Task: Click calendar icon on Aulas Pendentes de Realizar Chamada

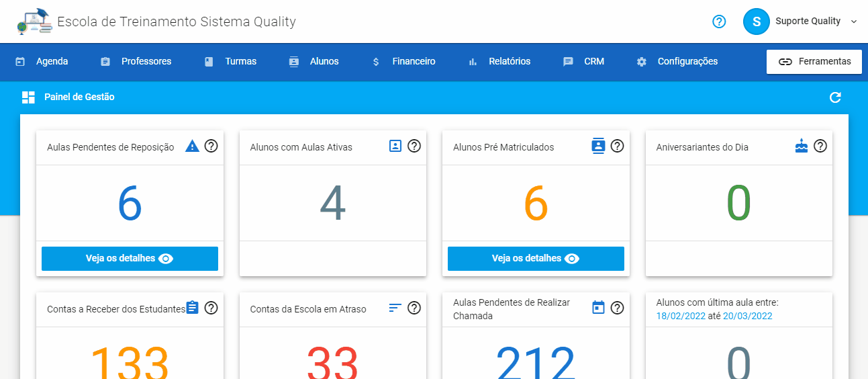Action: (x=598, y=308)
